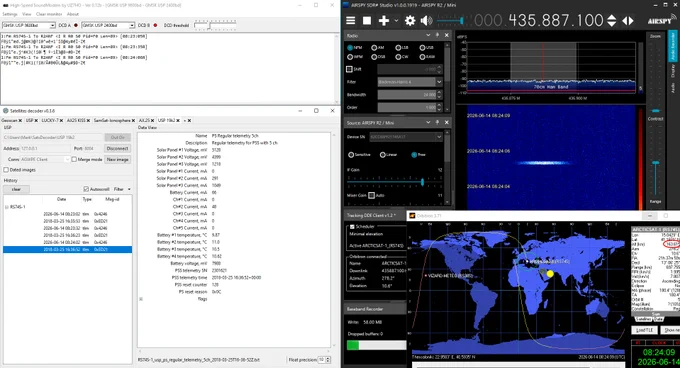This screenshot has height=368, width=680.
Task: Click the Load TLE button in Orbitron
Action: point(644,330)
